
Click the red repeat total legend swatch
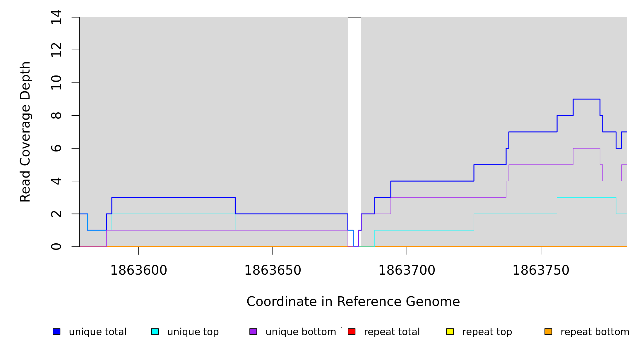pyautogui.click(x=352, y=332)
